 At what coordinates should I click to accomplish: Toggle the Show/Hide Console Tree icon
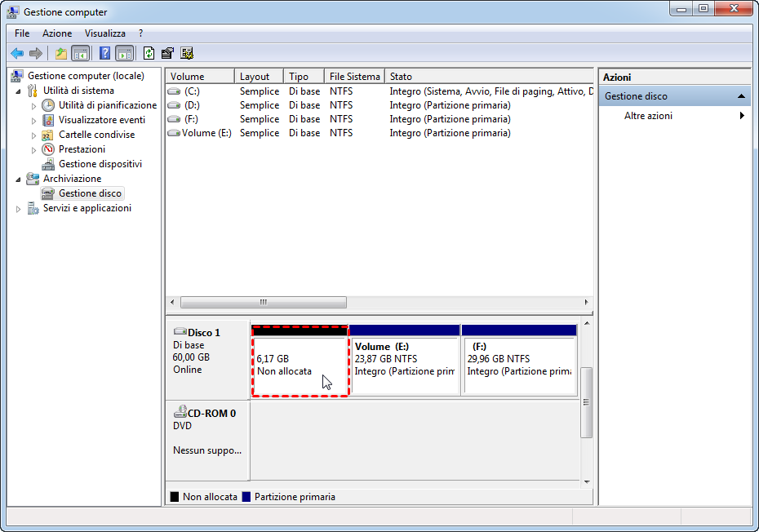pos(80,53)
